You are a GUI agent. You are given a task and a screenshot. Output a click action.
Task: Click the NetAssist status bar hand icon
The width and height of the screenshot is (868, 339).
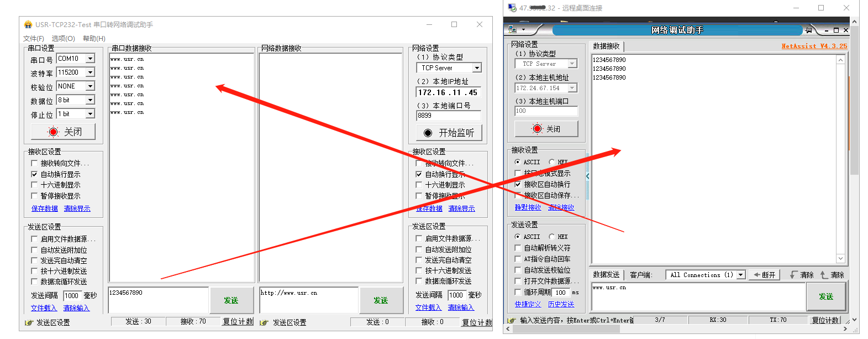pyautogui.click(x=512, y=320)
